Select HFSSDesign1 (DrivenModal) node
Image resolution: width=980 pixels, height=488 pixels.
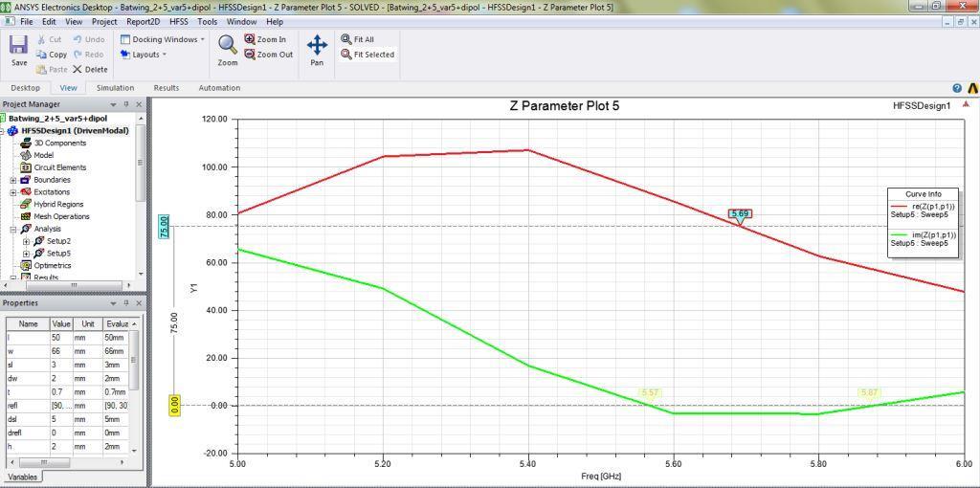(75, 130)
